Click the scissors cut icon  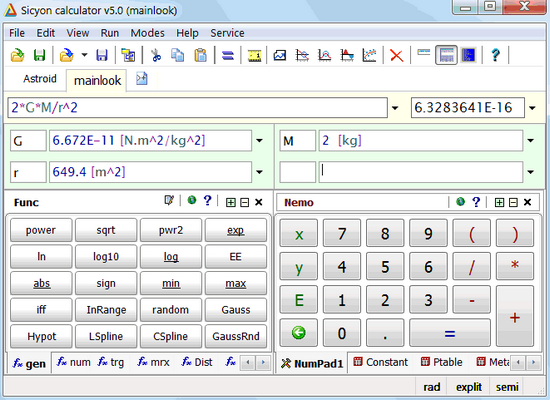pos(156,55)
